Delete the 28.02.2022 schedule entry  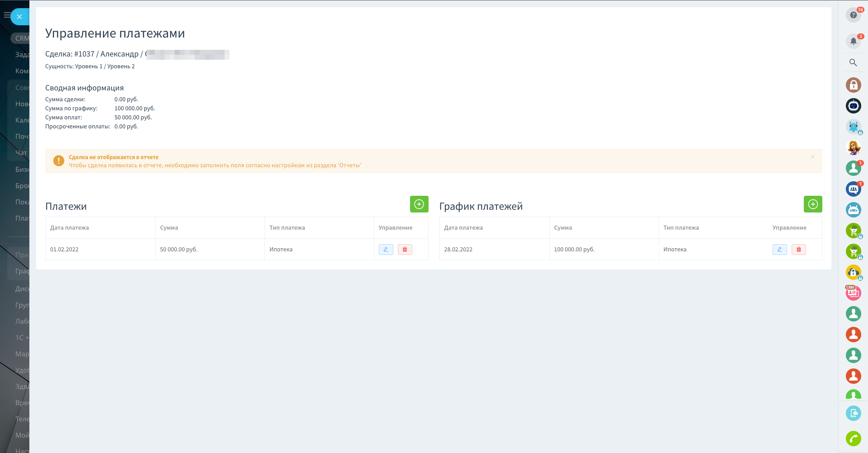click(799, 250)
